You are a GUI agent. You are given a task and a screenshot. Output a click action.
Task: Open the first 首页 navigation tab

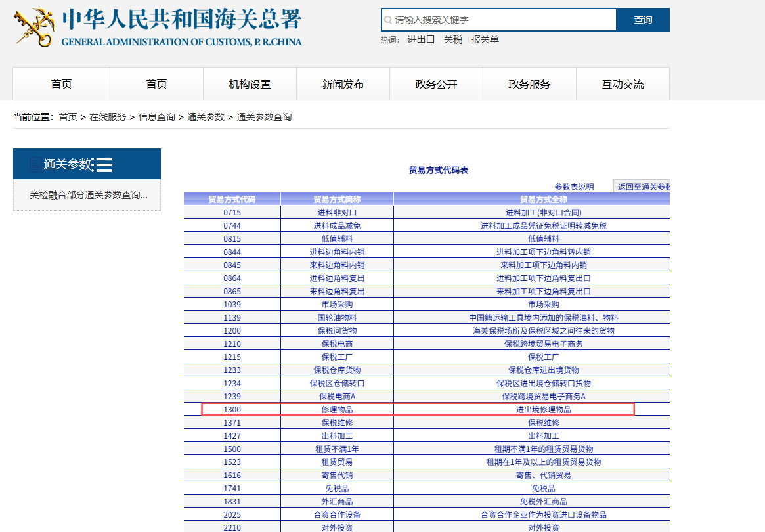62,84
